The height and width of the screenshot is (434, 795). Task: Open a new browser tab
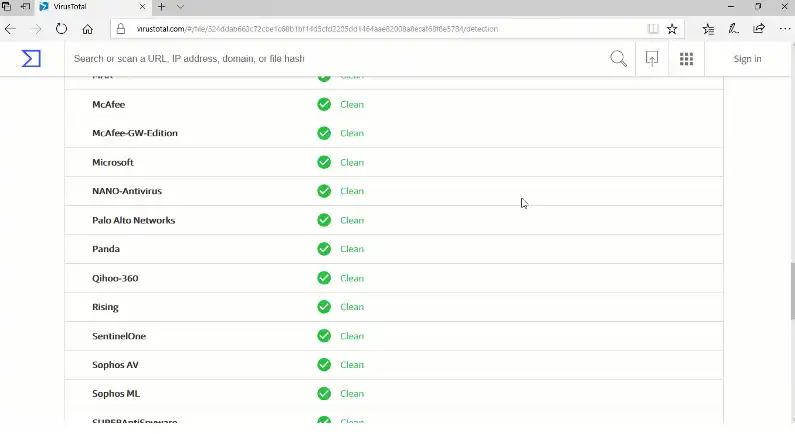click(161, 7)
